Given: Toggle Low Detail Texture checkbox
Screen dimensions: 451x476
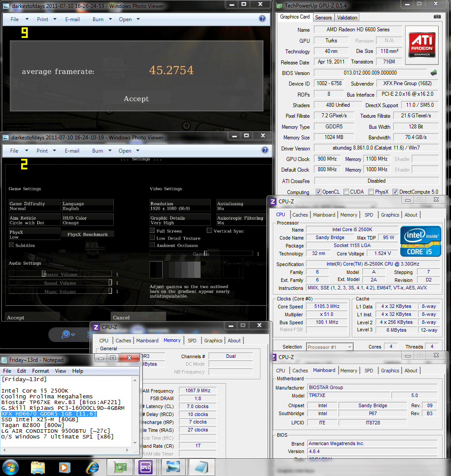Looking at the screenshot, I should tap(152, 238).
